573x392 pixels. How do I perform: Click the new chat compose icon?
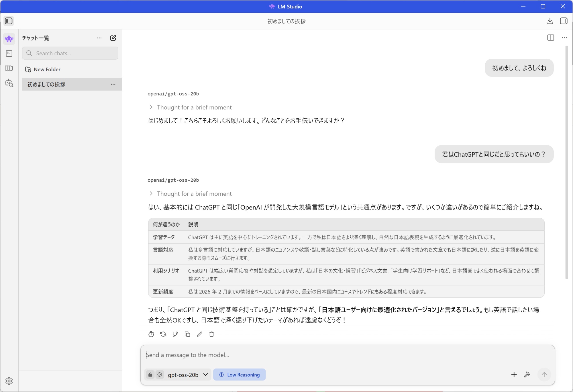pyautogui.click(x=113, y=38)
